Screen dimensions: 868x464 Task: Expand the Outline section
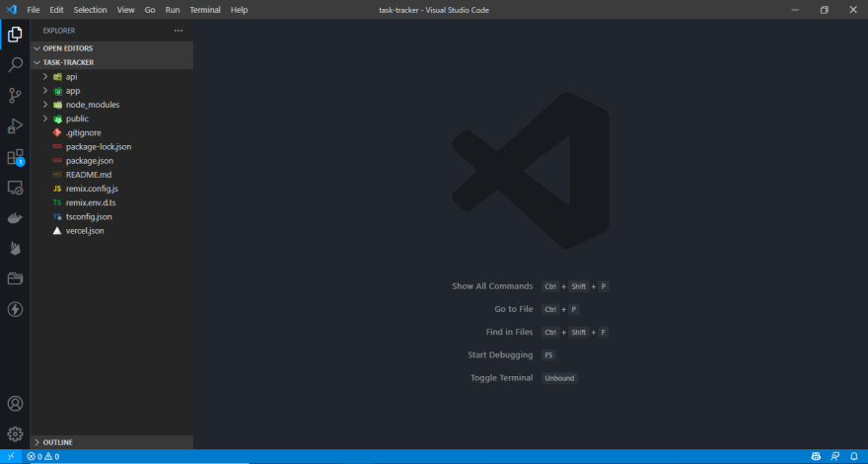click(x=111, y=442)
